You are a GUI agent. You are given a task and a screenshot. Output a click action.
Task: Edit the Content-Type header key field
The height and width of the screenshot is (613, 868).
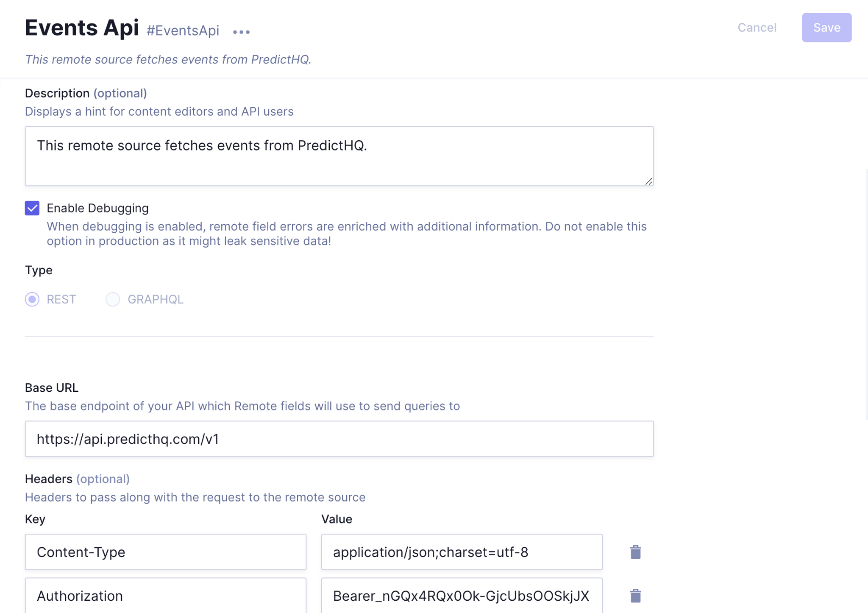[165, 552]
